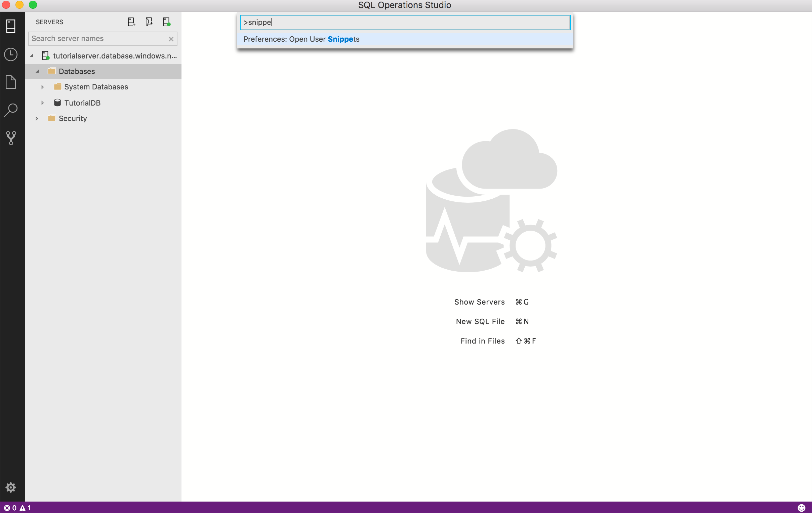The height and width of the screenshot is (513, 812).
Task: Toggle visibility of Security folder
Action: [x=37, y=118]
